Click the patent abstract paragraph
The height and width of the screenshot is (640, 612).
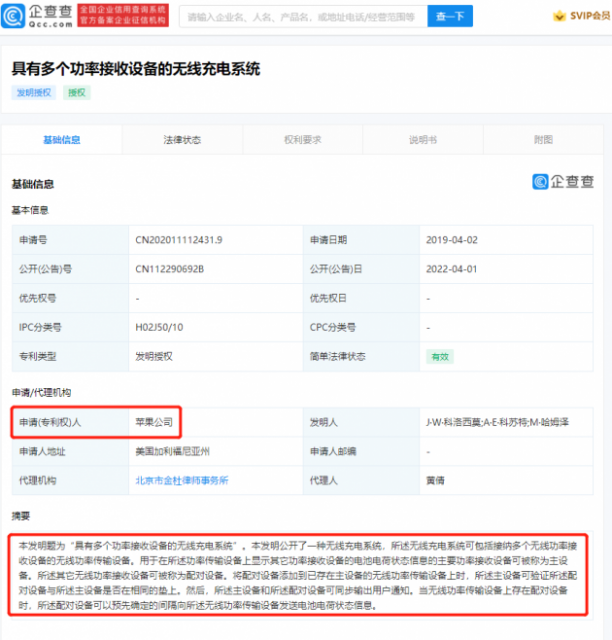pyautogui.click(x=298, y=575)
